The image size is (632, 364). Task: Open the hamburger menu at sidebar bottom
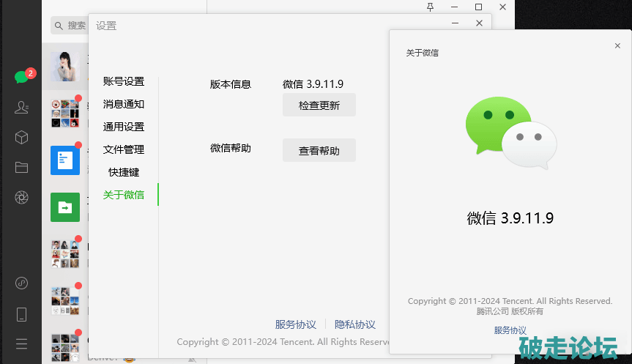(x=21, y=343)
